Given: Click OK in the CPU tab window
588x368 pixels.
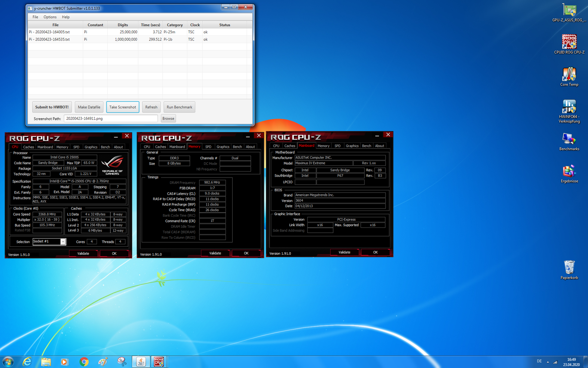Looking at the screenshot, I should point(114,254).
